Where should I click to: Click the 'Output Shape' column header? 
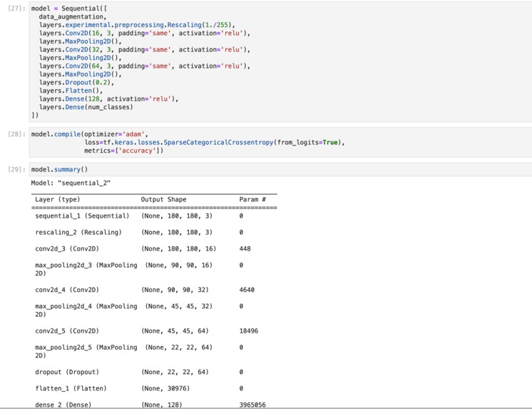163,199
